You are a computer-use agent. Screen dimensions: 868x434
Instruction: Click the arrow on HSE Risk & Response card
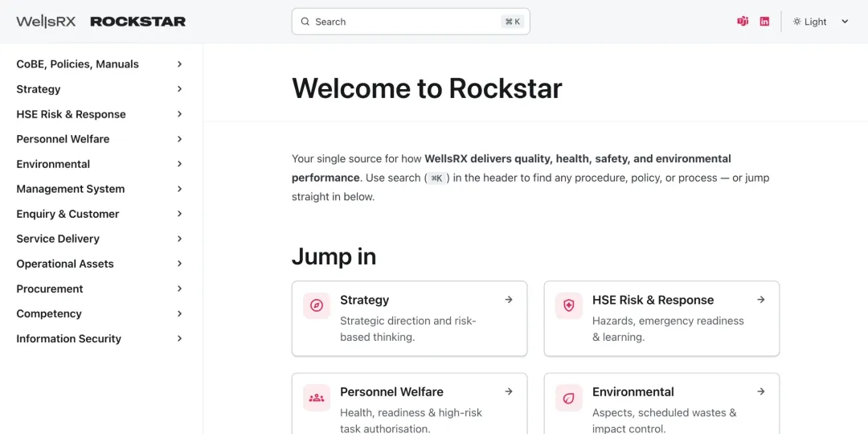761,300
